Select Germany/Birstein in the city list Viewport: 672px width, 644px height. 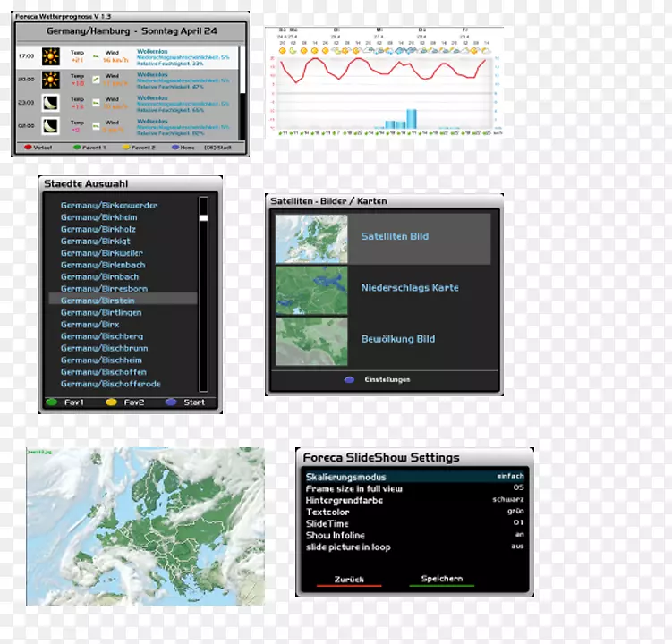click(x=98, y=301)
